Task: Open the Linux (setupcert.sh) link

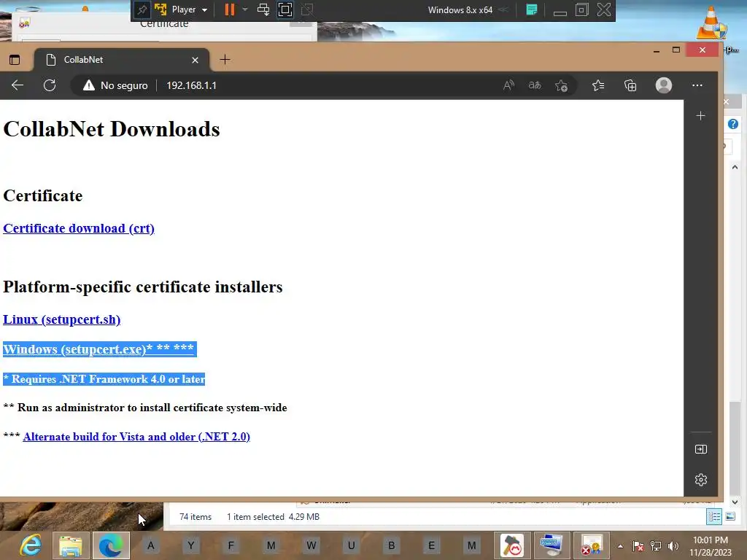Action: (x=61, y=319)
